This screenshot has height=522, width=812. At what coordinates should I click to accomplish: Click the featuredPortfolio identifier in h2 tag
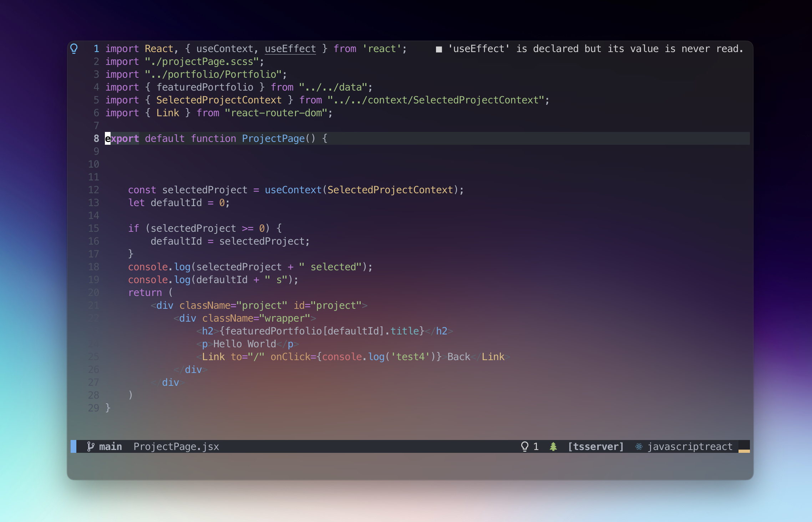click(273, 331)
